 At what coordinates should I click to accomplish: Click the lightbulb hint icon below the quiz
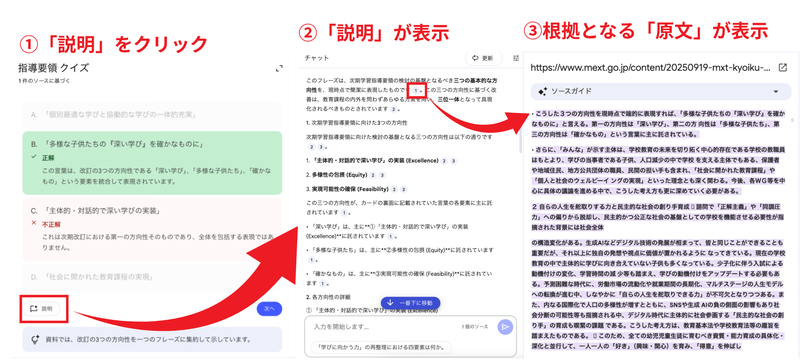point(35,339)
